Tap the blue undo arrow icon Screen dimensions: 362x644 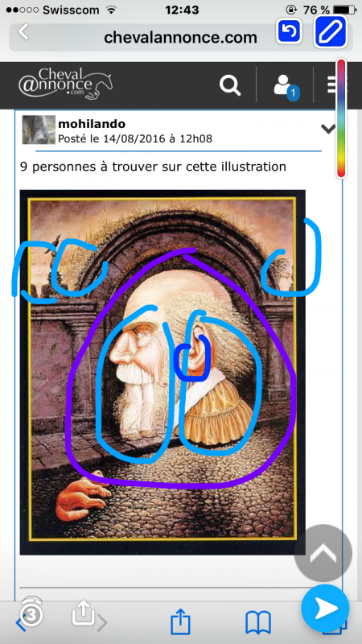tap(289, 31)
